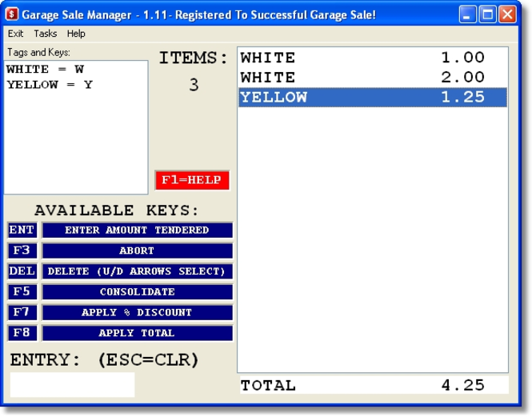The width and height of the screenshot is (532, 417).
Task: Select the WHITE 1.00 item row
Action: pyautogui.click(x=373, y=58)
